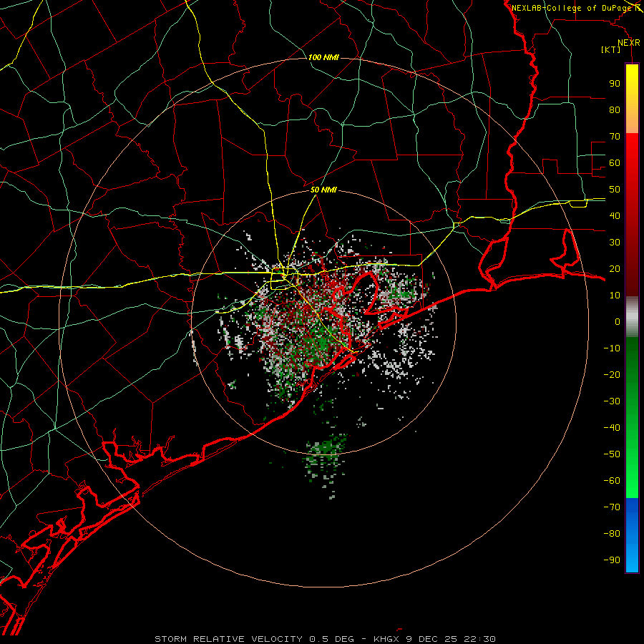This screenshot has height=644, width=644.
Task: Click the 50 NMI range ring label
Action: (x=323, y=190)
